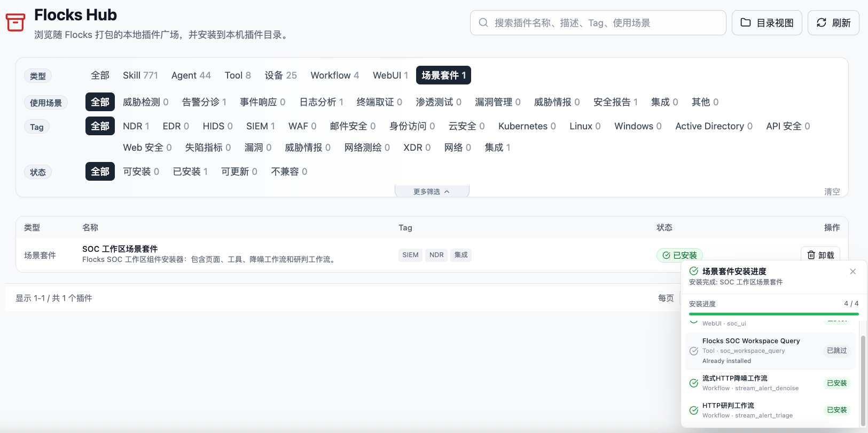868x433 pixels.
Task: Filter by 邮件安全 tag
Action: coord(353,126)
